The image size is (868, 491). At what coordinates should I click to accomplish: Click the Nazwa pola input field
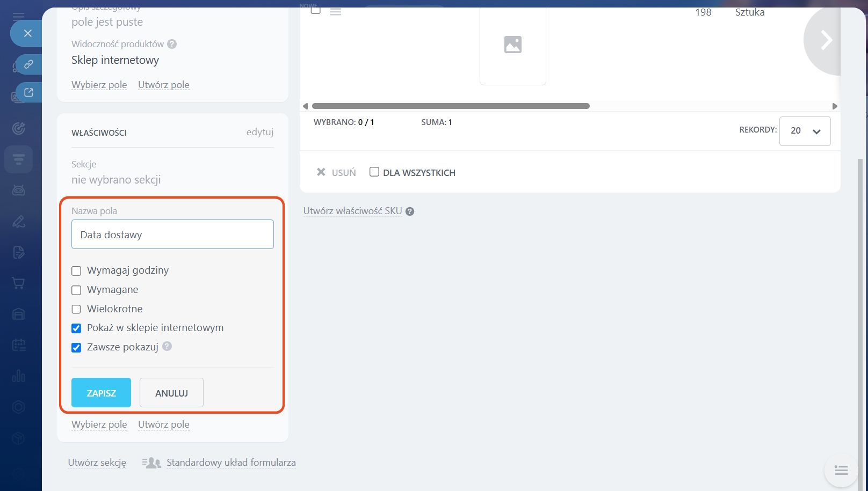pos(172,234)
